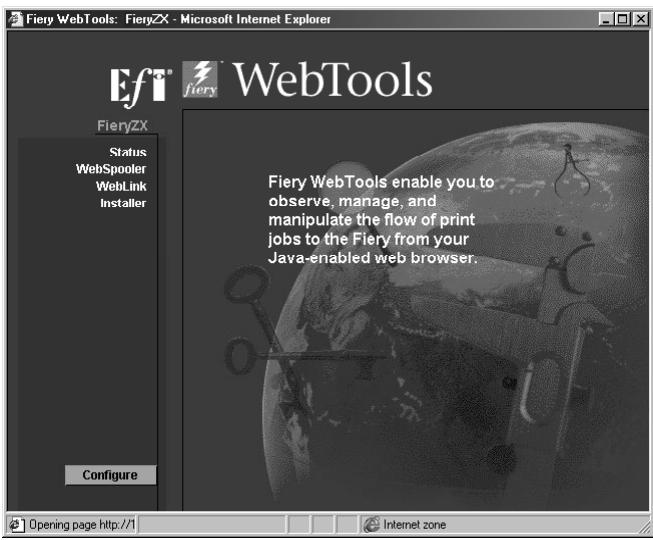Click the WebTools title heading

coord(332,79)
